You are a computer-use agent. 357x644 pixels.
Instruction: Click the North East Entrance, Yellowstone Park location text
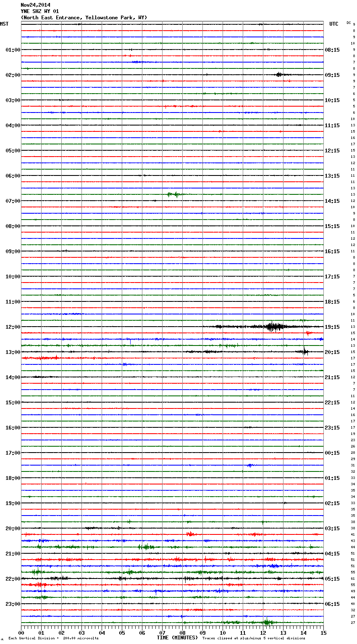coord(84,18)
